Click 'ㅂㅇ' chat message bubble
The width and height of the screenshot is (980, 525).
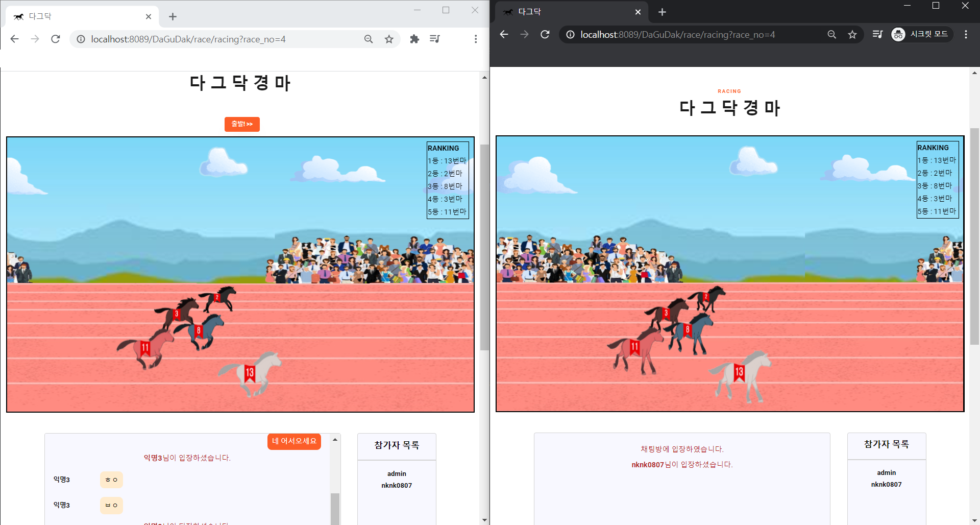point(111,505)
